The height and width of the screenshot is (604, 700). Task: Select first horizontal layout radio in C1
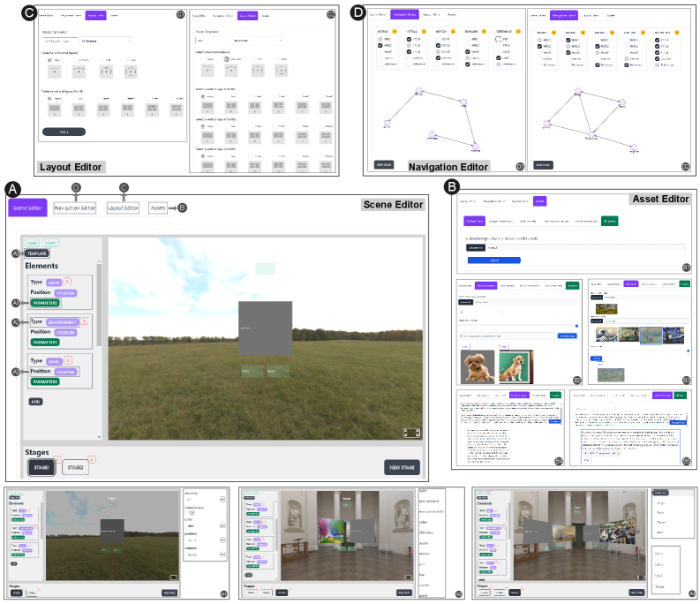click(49, 60)
